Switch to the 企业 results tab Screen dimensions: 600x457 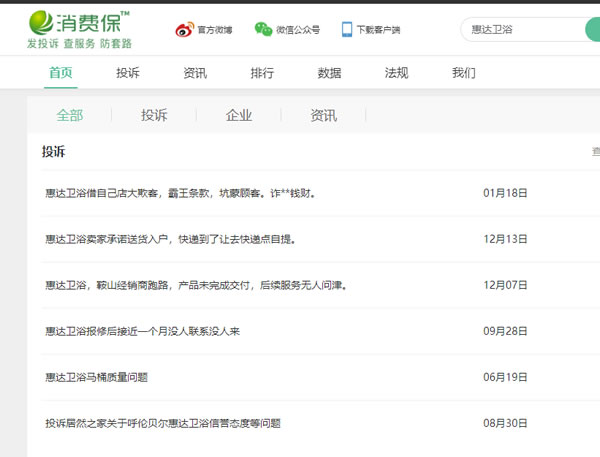click(x=239, y=115)
